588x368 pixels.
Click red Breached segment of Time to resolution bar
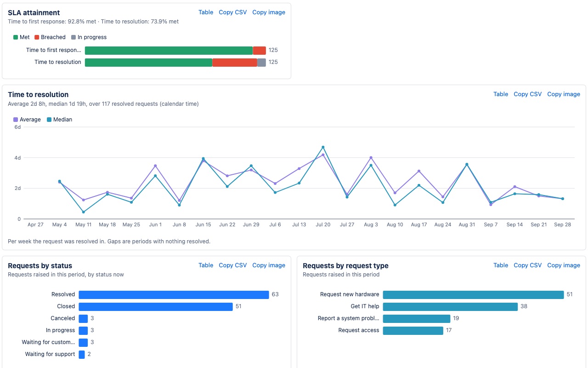(235, 63)
